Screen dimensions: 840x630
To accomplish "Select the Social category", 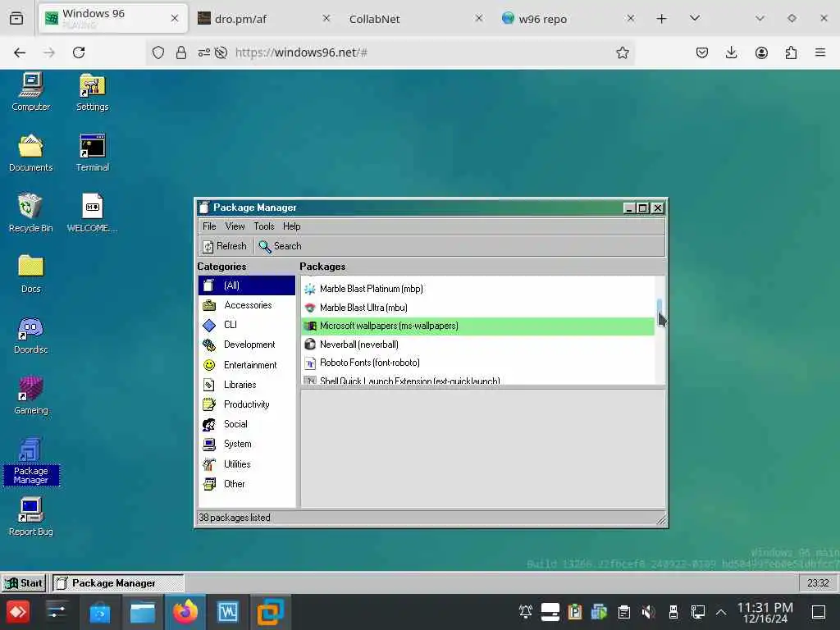I will point(246,424).
